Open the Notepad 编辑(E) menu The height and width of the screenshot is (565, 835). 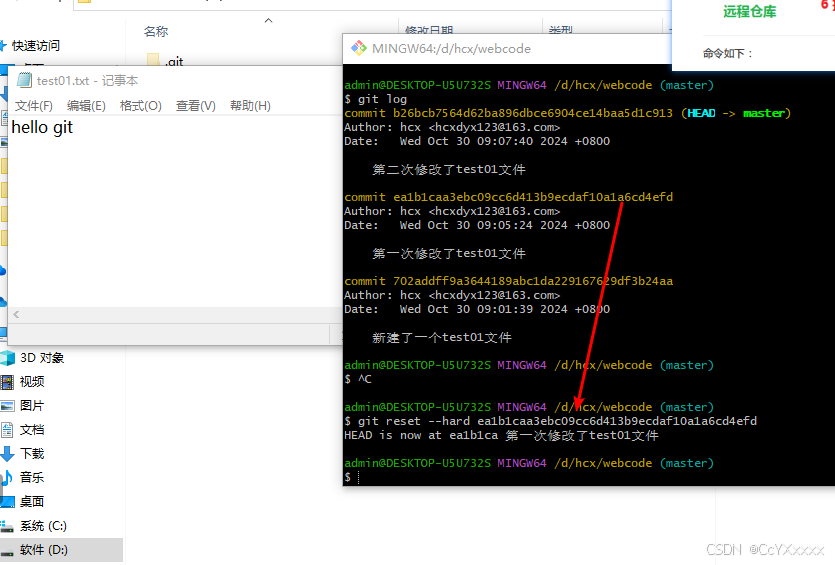(86, 106)
